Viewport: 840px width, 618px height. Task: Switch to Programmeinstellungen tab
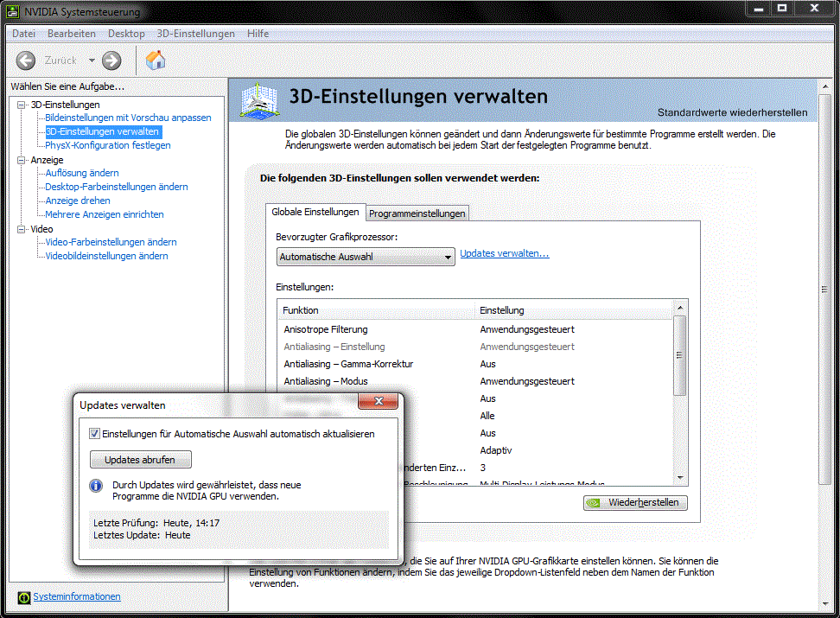(417, 213)
